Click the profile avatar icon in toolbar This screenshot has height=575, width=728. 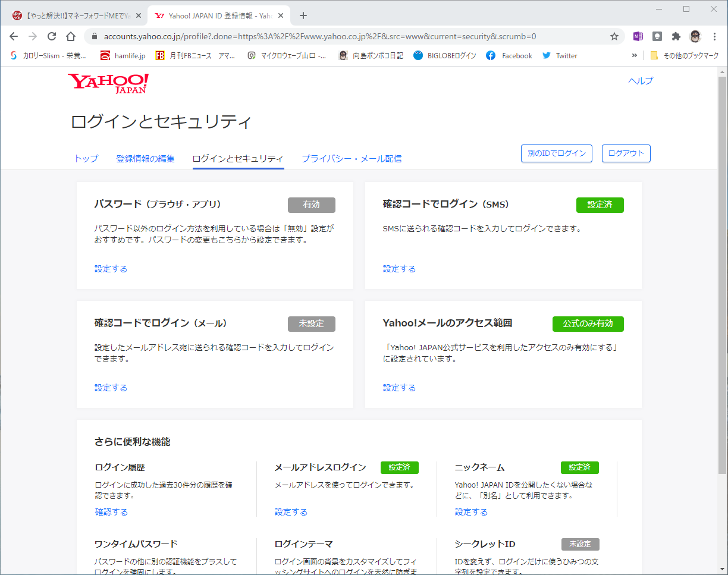695,36
